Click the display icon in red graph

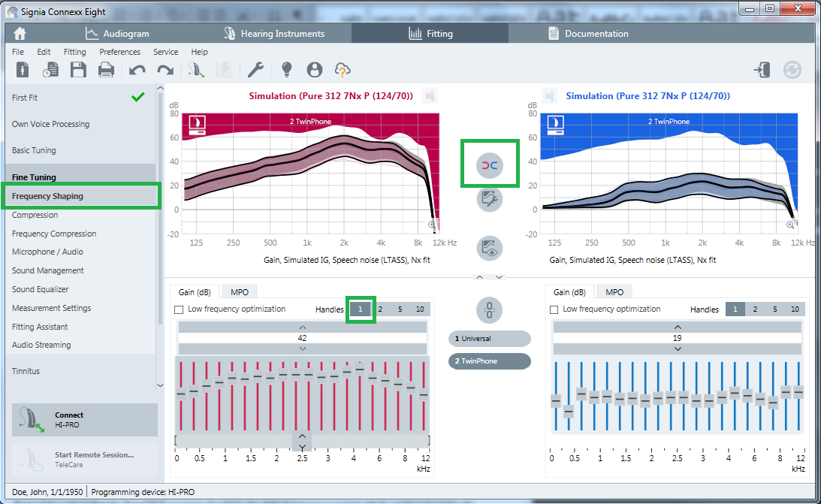pyautogui.click(x=197, y=125)
